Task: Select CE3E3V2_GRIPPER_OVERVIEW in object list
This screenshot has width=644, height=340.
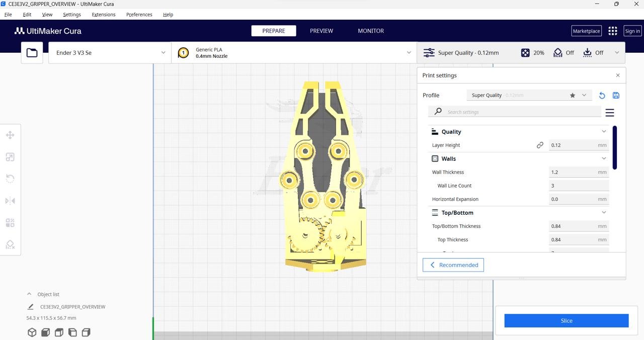Action: [x=72, y=307]
